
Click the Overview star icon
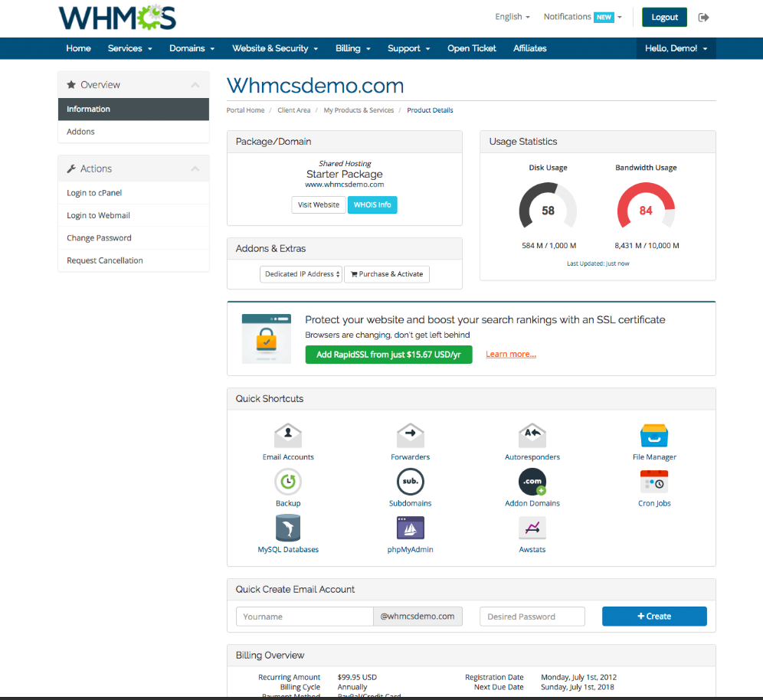(x=71, y=85)
